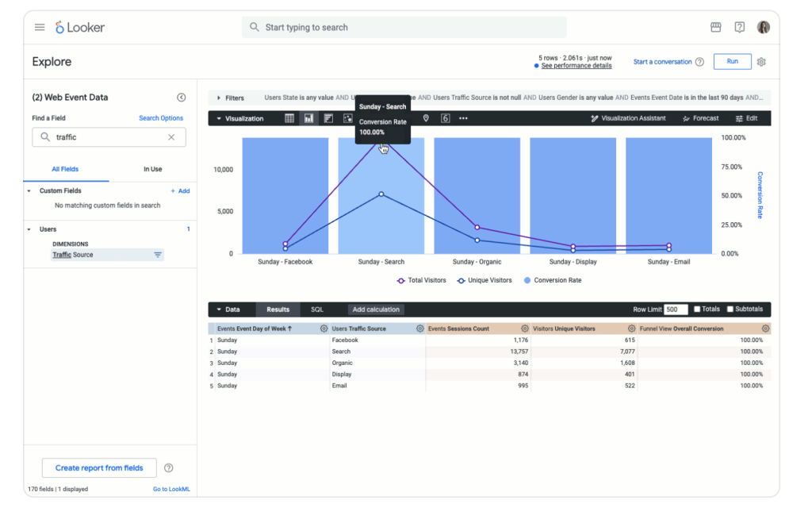
Task: Open the Looker Marketplace icon
Action: (x=715, y=26)
